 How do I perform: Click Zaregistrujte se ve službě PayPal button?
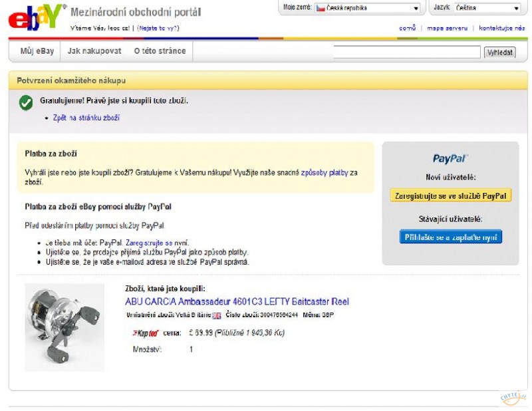tap(451, 196)
